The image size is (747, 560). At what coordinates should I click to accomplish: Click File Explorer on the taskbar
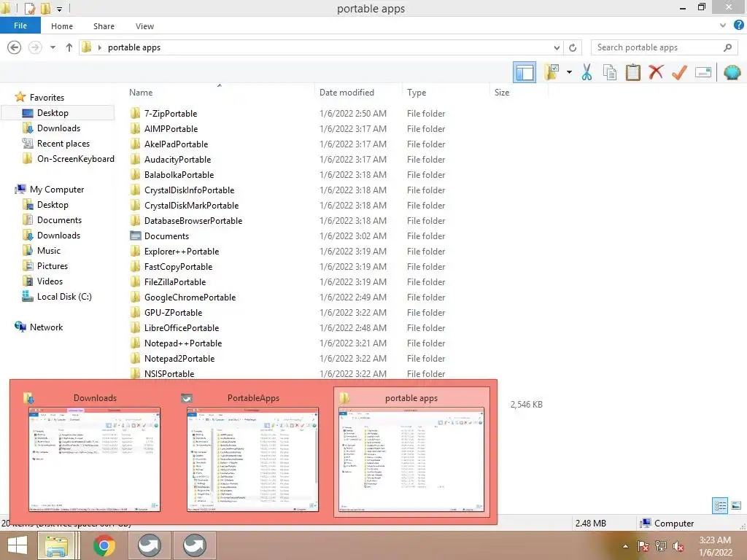pos(55,545)
